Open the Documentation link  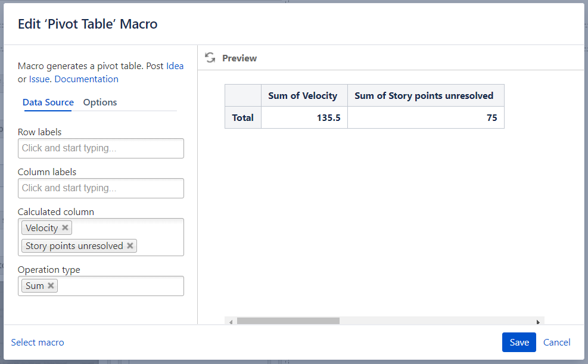tap(86, 79)
